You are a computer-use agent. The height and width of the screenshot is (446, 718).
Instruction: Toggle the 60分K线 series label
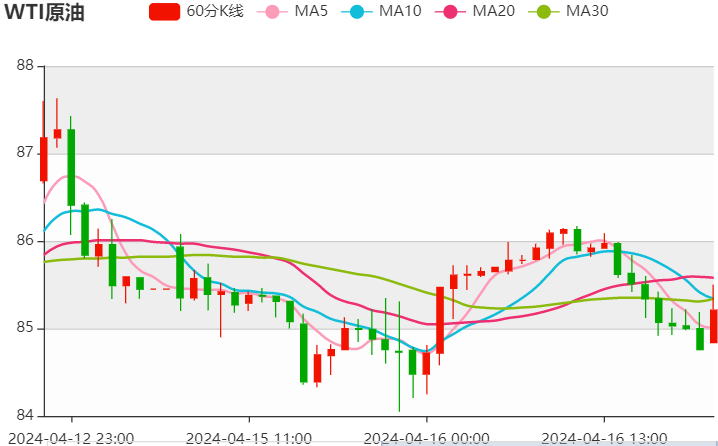(x=214, y=12)
